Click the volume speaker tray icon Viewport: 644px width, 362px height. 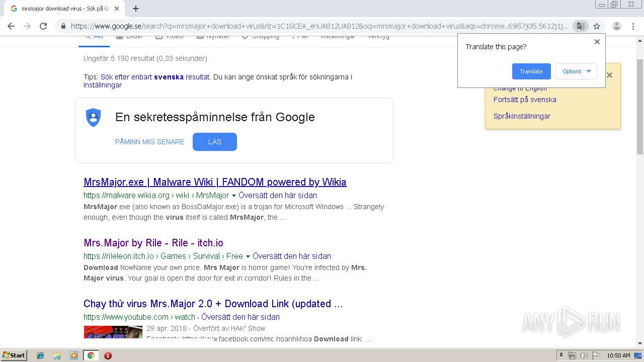point(584,355)
